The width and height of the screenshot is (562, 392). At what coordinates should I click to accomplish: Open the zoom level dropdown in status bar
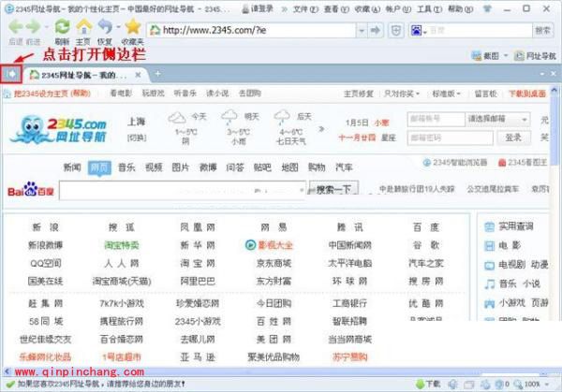pos(547,385)
